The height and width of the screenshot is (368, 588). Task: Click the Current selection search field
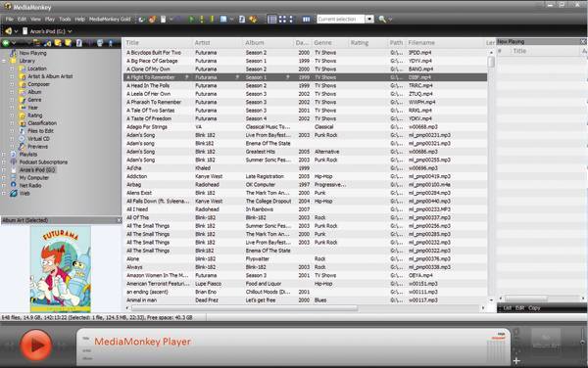(340, 20)
